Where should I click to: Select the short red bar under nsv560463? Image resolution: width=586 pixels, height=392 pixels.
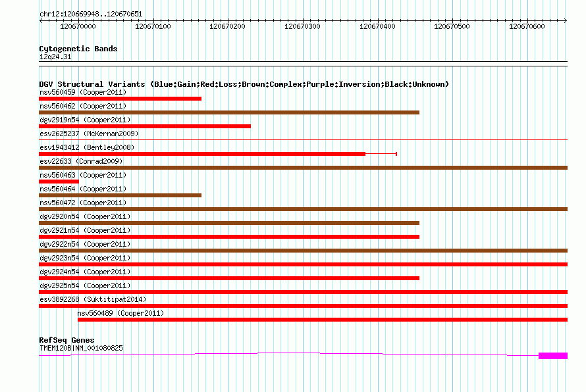(x=59, y=182)
